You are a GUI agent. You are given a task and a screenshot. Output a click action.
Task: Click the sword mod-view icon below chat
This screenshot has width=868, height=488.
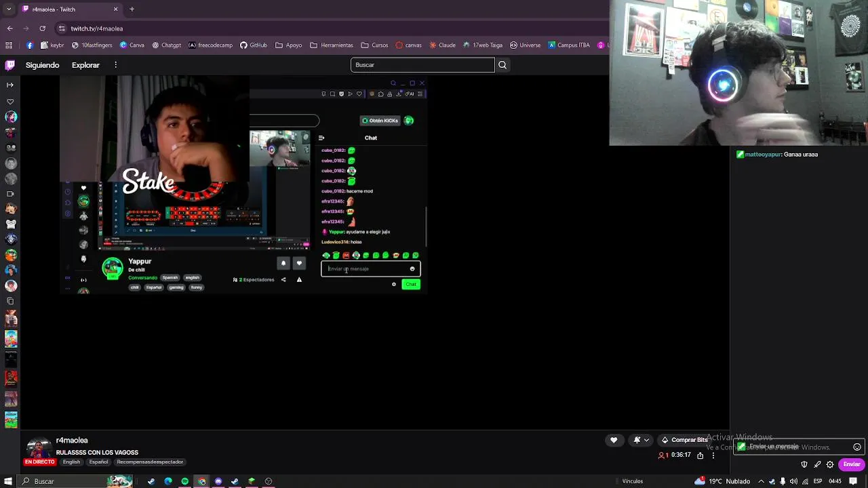click(817, 464)
